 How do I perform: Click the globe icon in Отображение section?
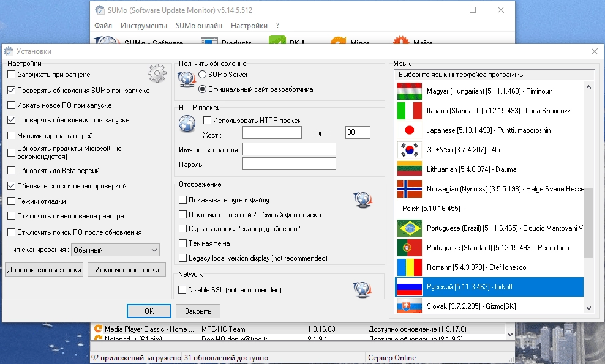tap(363, 199)
